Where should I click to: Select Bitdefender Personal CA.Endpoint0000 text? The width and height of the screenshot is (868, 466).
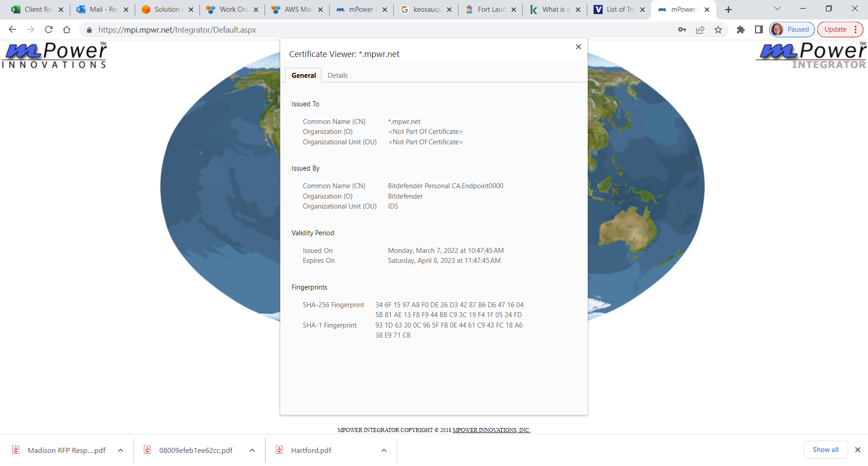[x=445, y=186]
